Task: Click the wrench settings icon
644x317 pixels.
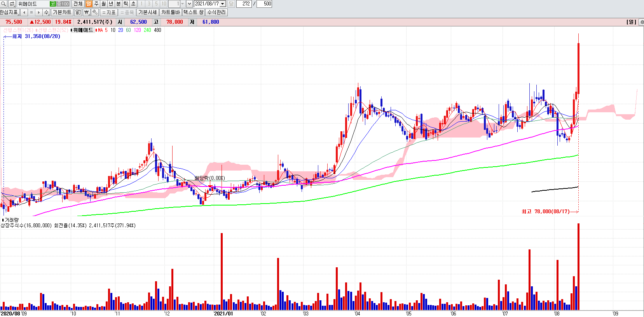Action: pyautogui.click(x=95, y=12)
